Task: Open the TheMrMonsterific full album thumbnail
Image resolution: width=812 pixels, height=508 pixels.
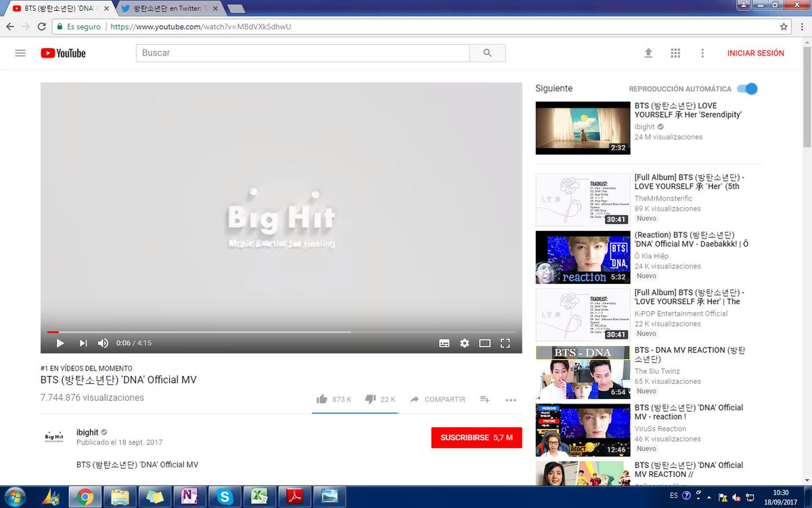Action: (x=583, y=200)
